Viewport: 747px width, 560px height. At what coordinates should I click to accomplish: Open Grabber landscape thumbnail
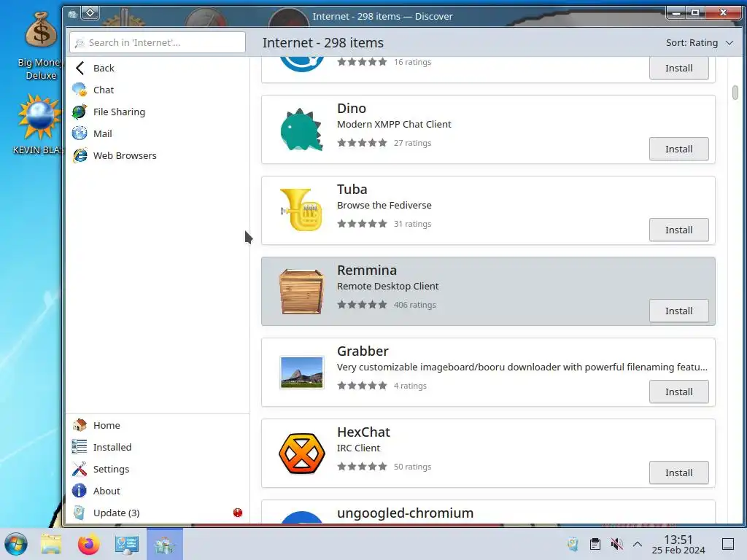click(x=301, y=373)
